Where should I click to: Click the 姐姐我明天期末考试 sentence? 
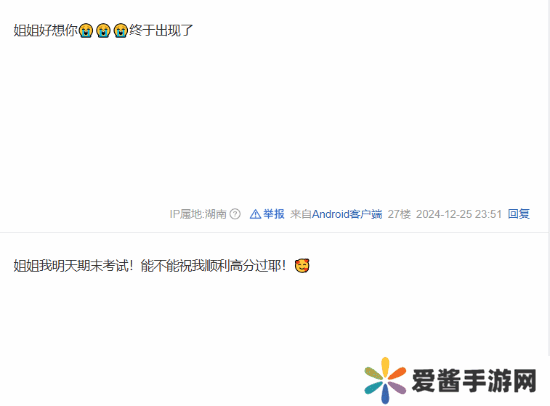pos(73,266)
